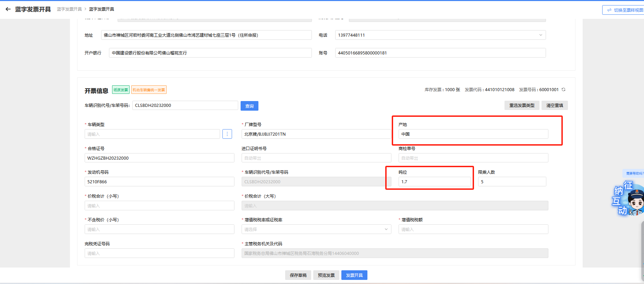Click the 产地 input field
644x284 pixels.
[x=473, y=134]
